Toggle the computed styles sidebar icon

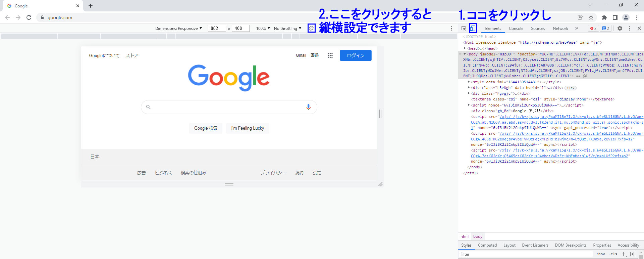[633, 254]
